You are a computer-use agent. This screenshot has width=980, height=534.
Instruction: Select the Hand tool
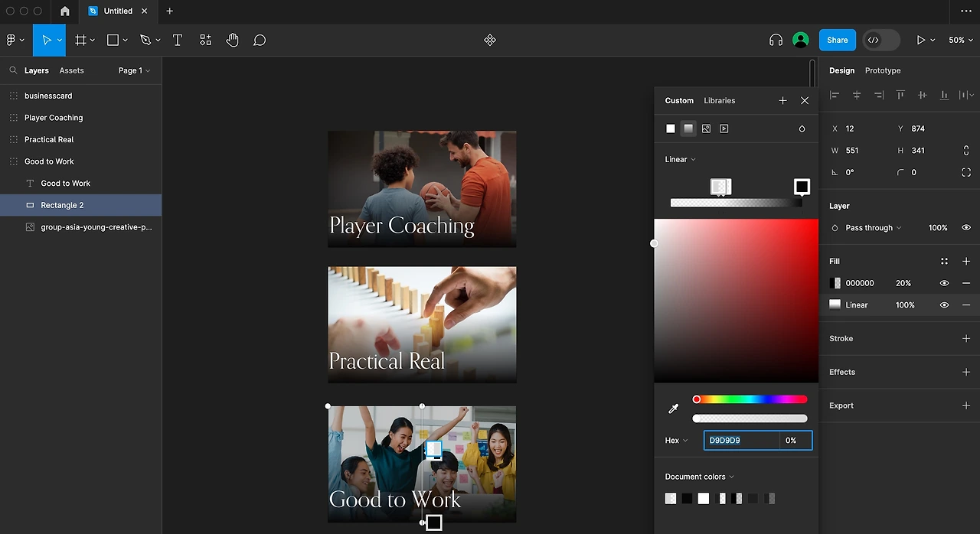(233, 40)
